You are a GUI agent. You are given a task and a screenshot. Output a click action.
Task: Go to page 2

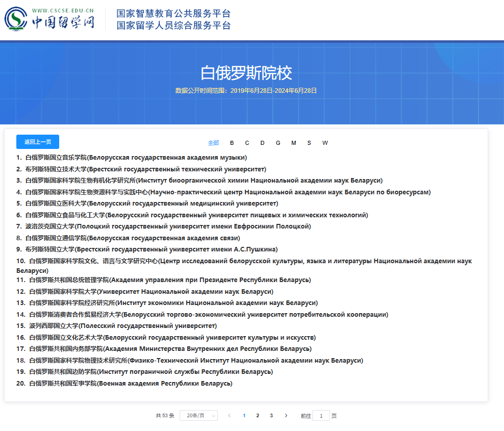tap(258, 416)
